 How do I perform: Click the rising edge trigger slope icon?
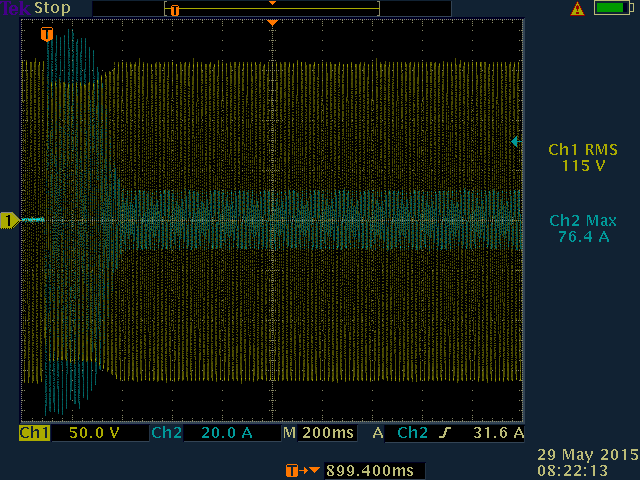[x=444, y=433]
